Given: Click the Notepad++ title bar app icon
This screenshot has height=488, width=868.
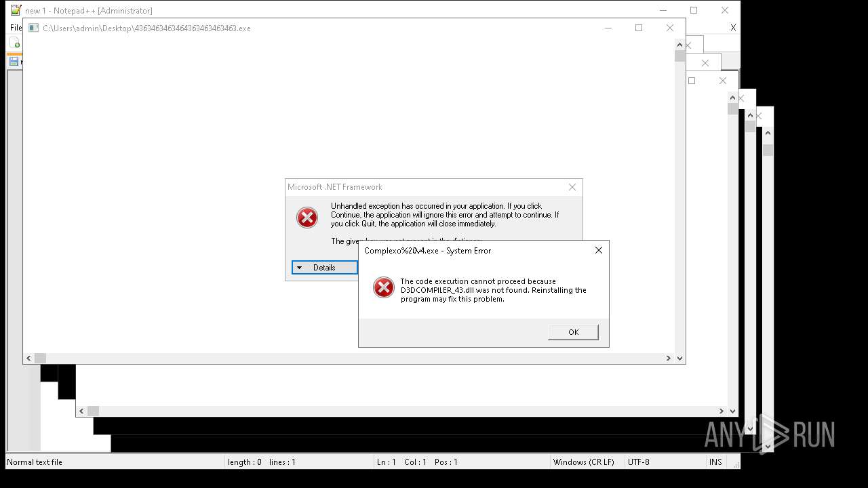Looking at the screenshot, I should coord(16,10).
